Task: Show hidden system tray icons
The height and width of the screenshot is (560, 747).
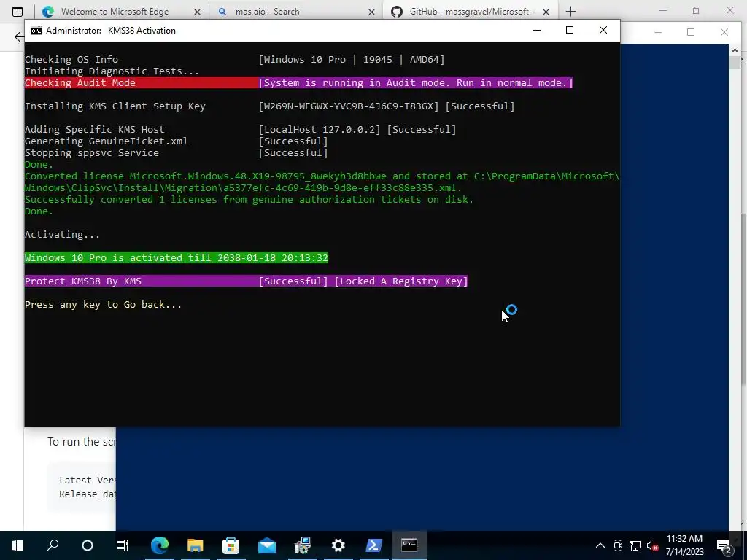Action: coord(600,545)
